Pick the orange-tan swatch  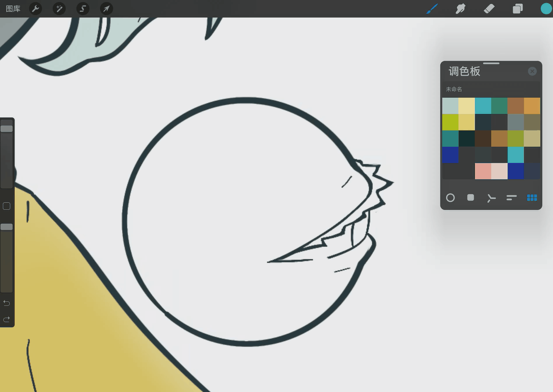pos(532,106)
